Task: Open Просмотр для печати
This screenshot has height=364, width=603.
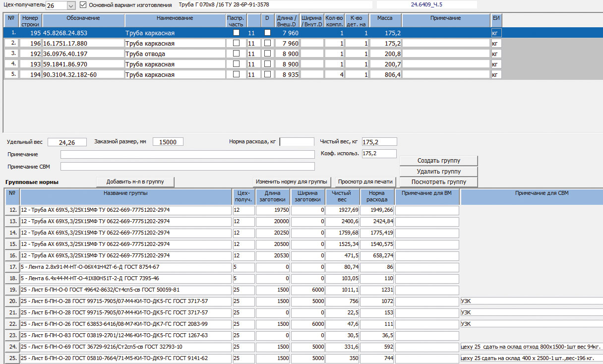Action: (x=366, y=182)
